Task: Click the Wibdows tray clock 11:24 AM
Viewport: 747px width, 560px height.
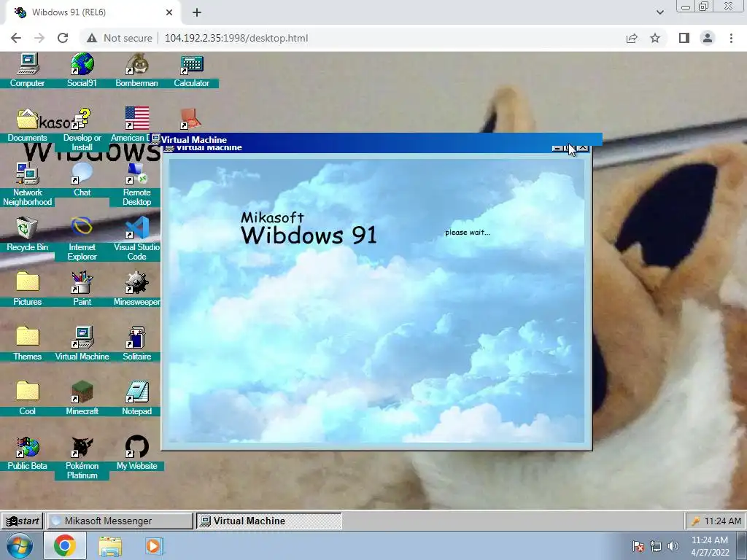Action: [x=722, y=521]
